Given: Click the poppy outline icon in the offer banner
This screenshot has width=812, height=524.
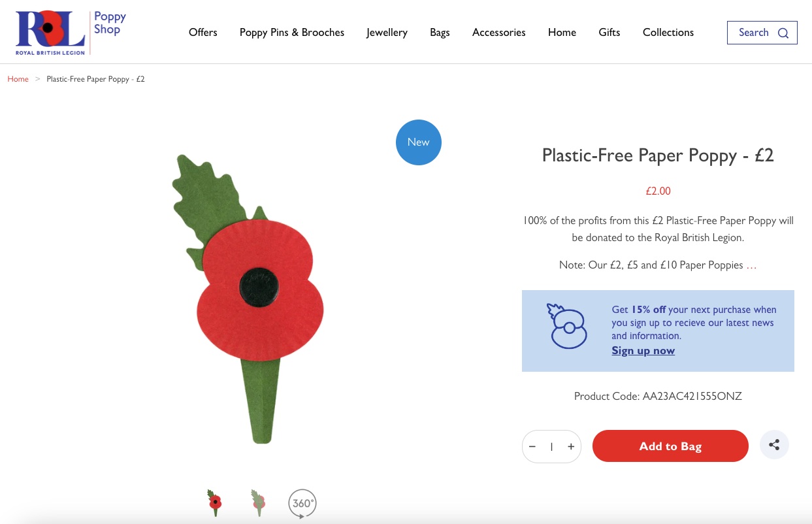Looking at the screenshot, I should click(x=566, y=325).
